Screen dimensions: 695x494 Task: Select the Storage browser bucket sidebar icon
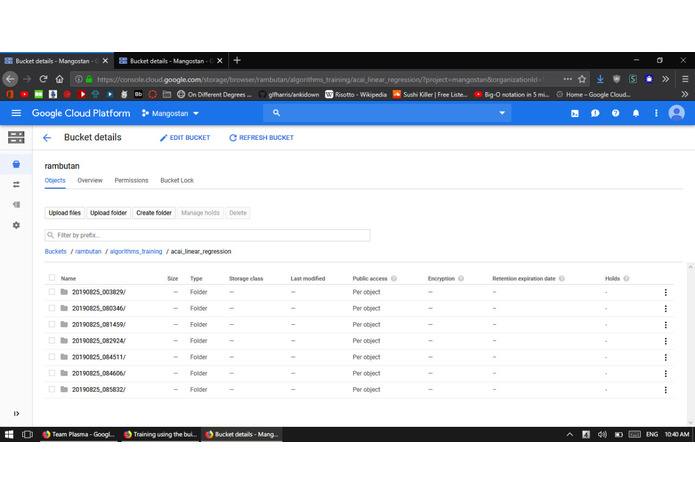[16, 164]
